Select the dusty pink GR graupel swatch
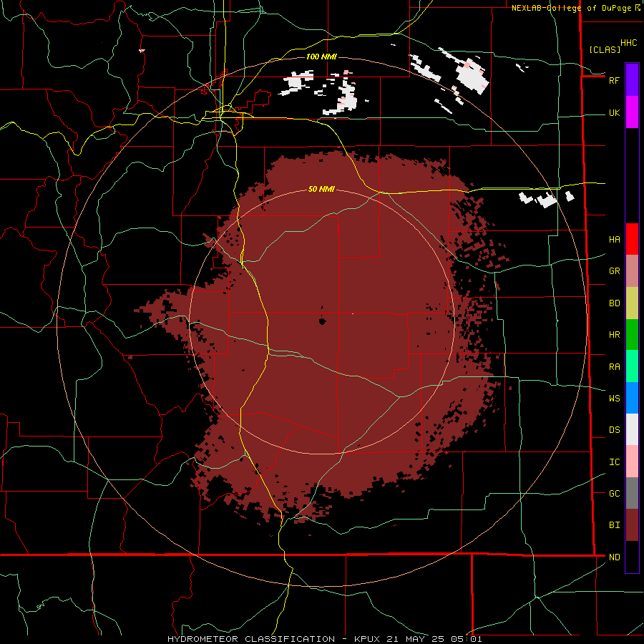The height and width of the screenshot is (644, 644). coord(632,271)
